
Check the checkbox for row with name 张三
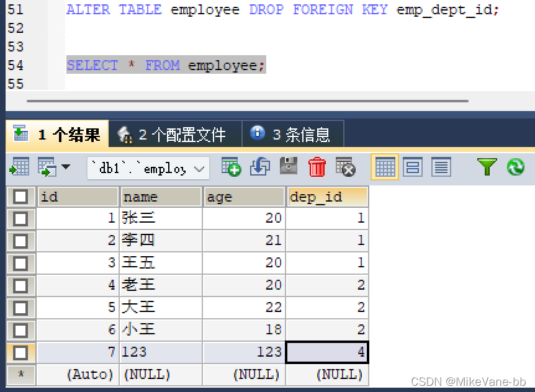tap(21, 218)
